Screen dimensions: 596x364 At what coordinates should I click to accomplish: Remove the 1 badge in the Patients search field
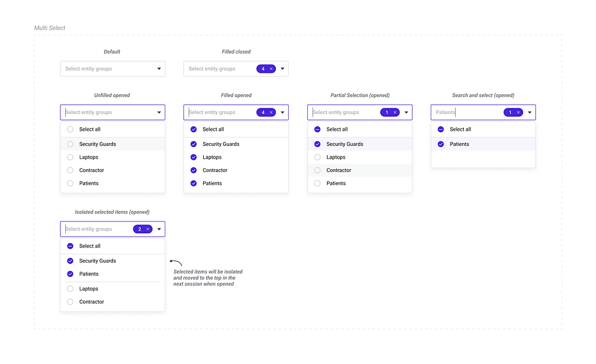pyautogui.click(x=519, y=112)
